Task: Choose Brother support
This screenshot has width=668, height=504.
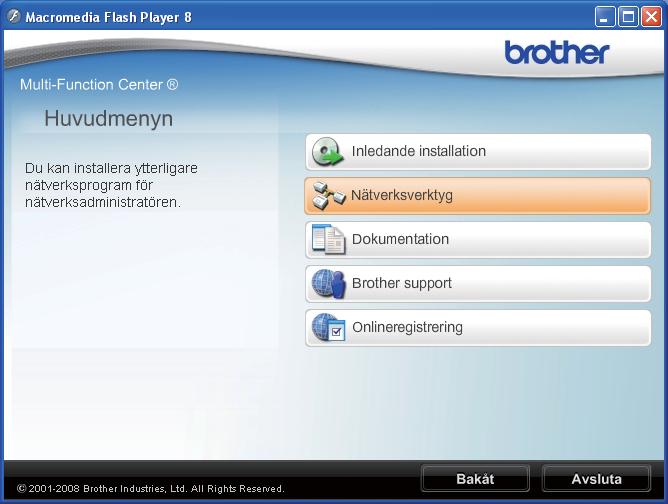Action: pyautogui.click(x=478, y=284)
